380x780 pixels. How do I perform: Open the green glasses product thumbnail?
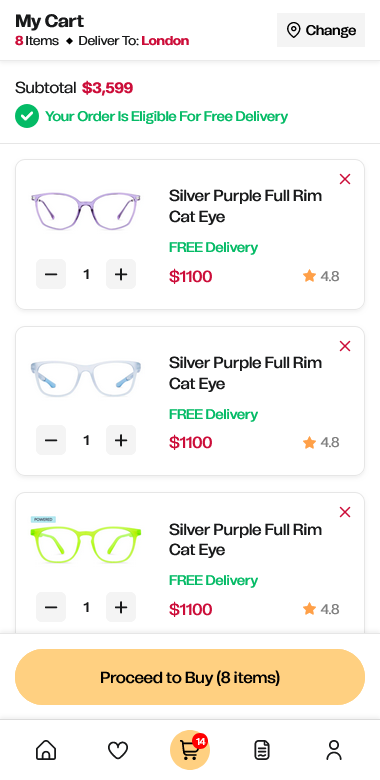point(86,543)
